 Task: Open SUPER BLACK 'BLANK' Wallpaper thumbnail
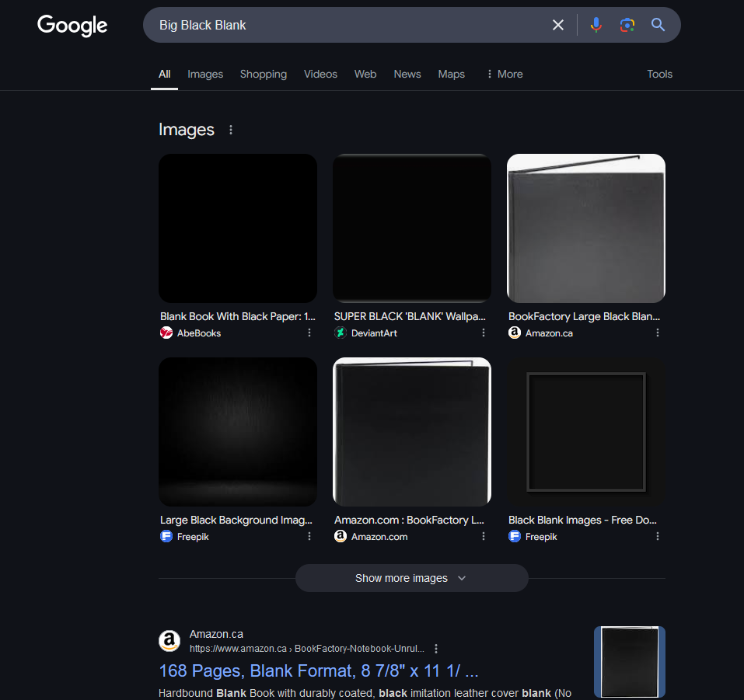[x=412, y=228]
